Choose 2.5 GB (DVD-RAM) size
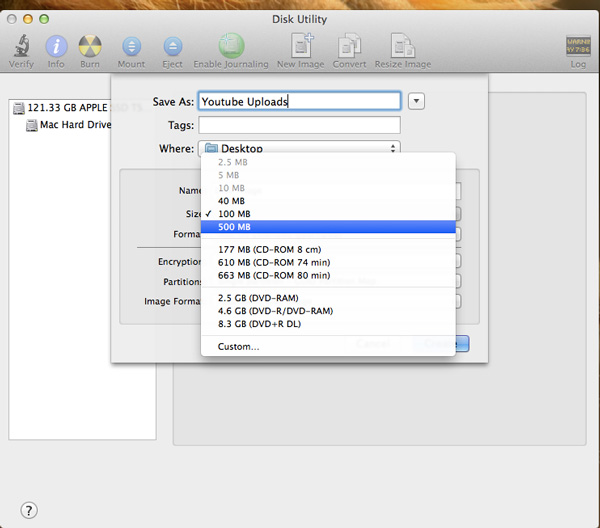Screen dimensions: 600x528 coord(328,298)
